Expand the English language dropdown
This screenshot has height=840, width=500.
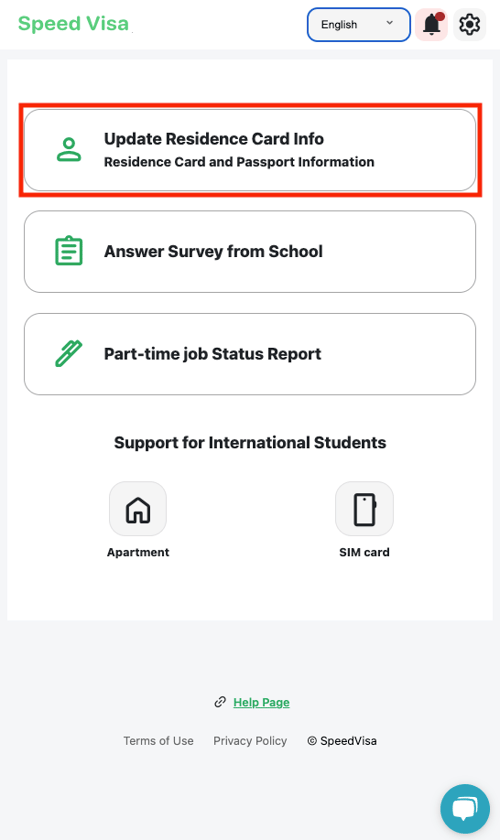[x=359, y=25]
